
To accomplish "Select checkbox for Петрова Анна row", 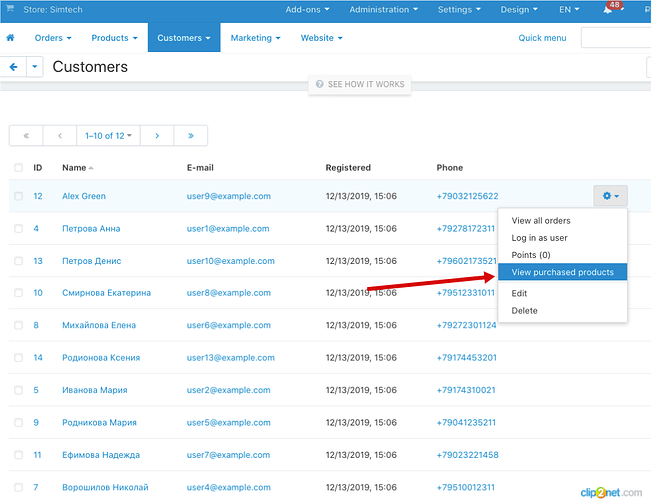I will tap(18, 229).
